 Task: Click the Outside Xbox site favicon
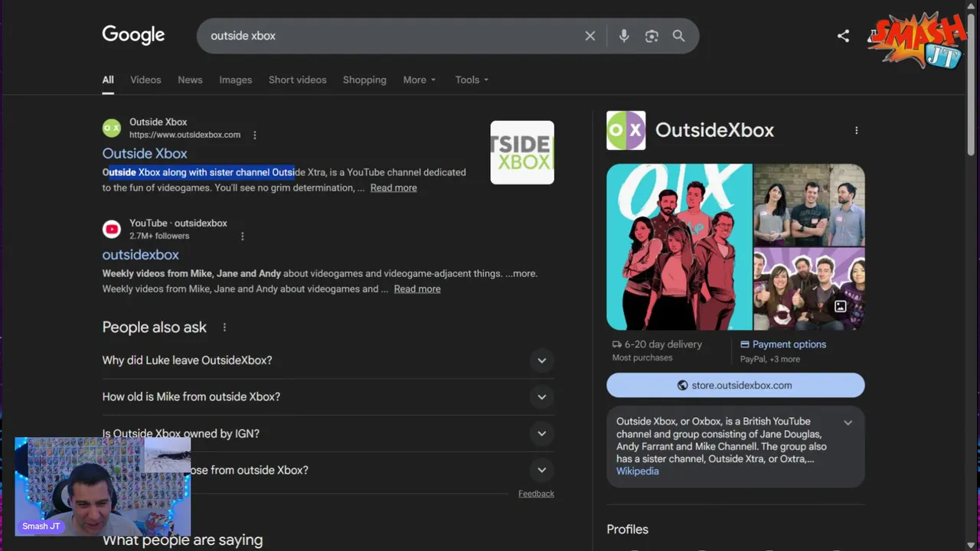coord(112,128)
